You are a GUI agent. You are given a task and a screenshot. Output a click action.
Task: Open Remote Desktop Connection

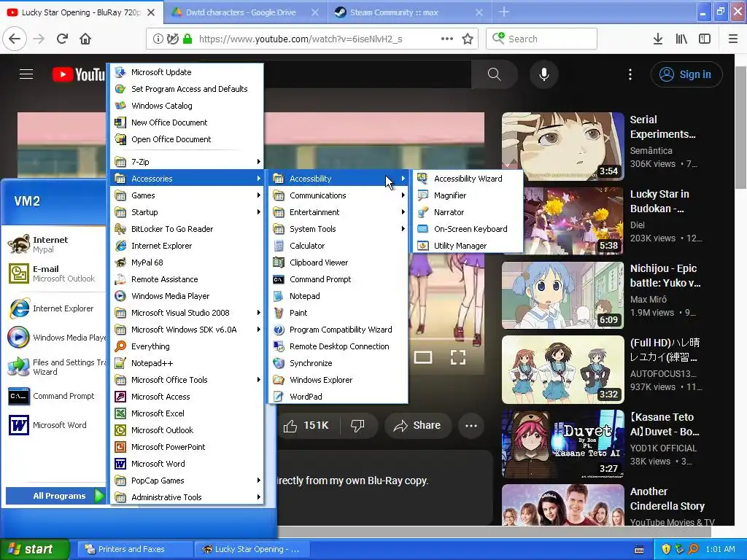click(x=338, y=346)
